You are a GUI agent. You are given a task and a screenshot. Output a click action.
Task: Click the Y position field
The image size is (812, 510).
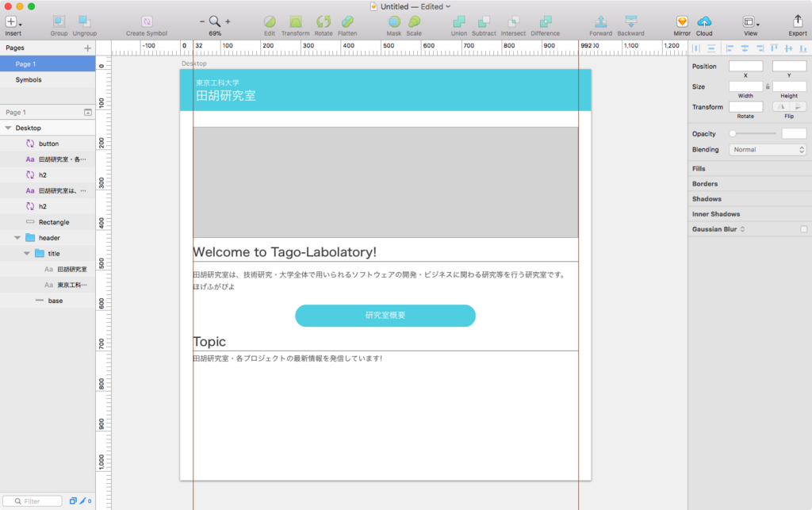[789, 67]
